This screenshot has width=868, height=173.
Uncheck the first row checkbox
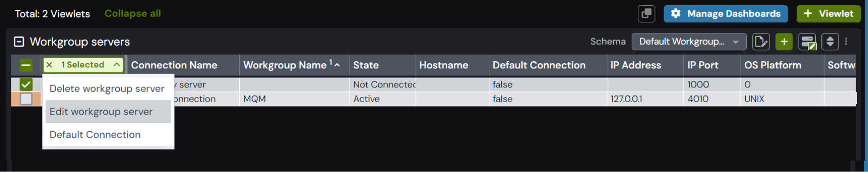coord(26,85)
